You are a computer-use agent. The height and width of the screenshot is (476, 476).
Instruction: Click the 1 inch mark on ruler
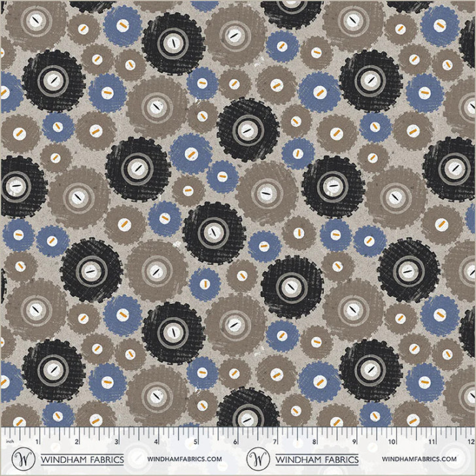click(37, 440)
